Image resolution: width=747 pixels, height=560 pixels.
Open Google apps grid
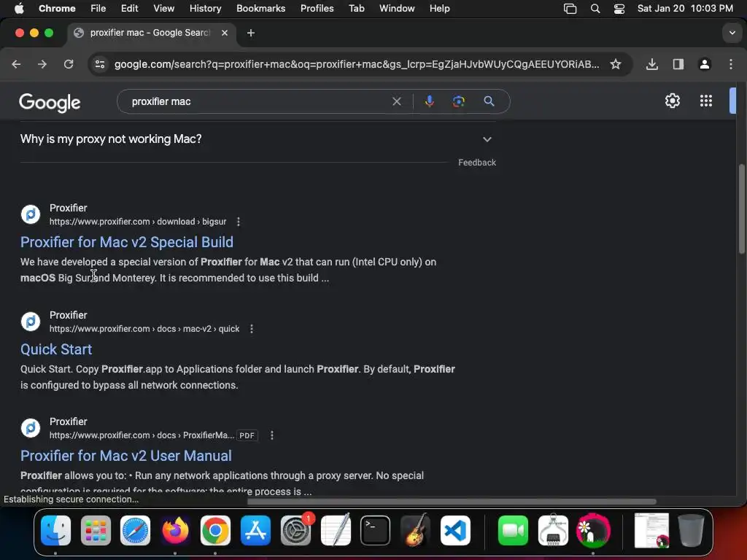(706, 101)
